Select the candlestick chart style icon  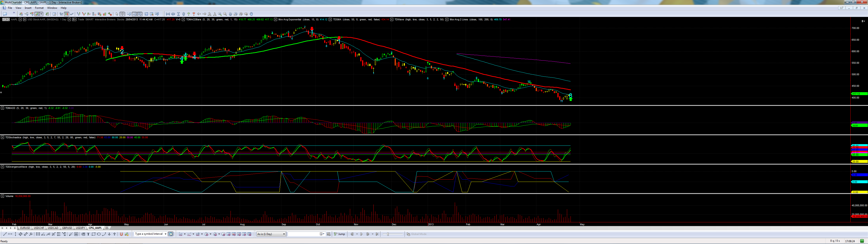(67, 14)
